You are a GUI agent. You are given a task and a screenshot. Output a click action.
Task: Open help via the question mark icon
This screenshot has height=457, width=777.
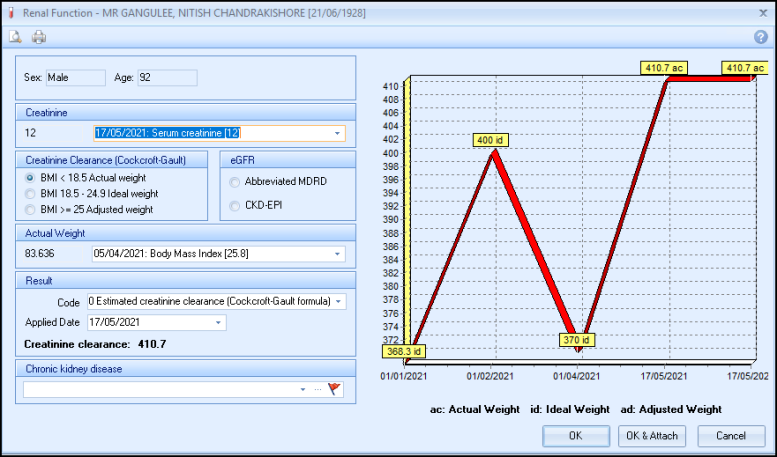(759, 37)
